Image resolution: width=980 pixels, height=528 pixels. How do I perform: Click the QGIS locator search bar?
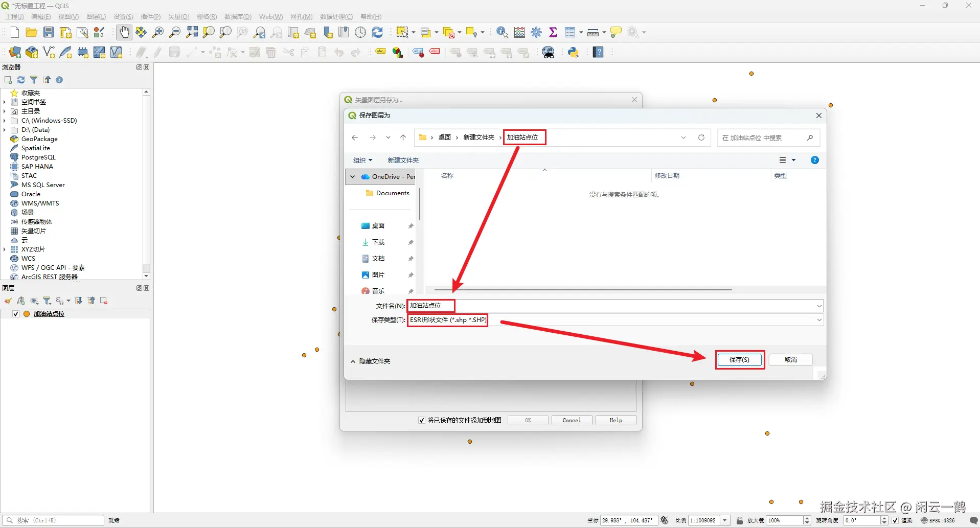pos(53,520)
